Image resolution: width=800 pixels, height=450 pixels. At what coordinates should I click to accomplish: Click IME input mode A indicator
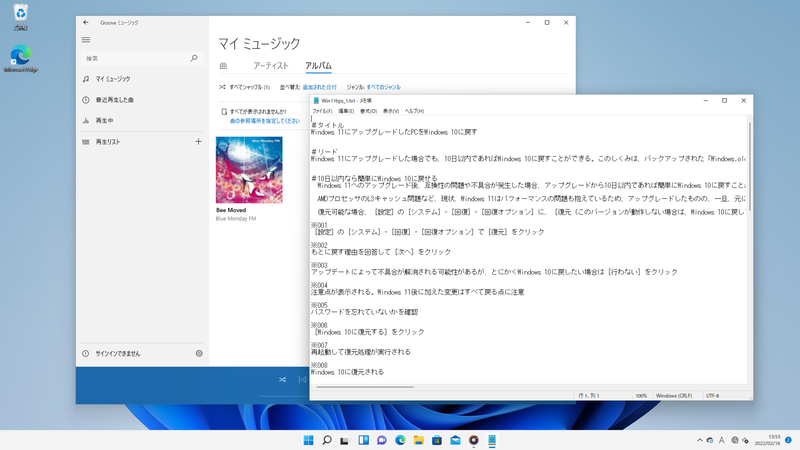(x=721, y=440)
